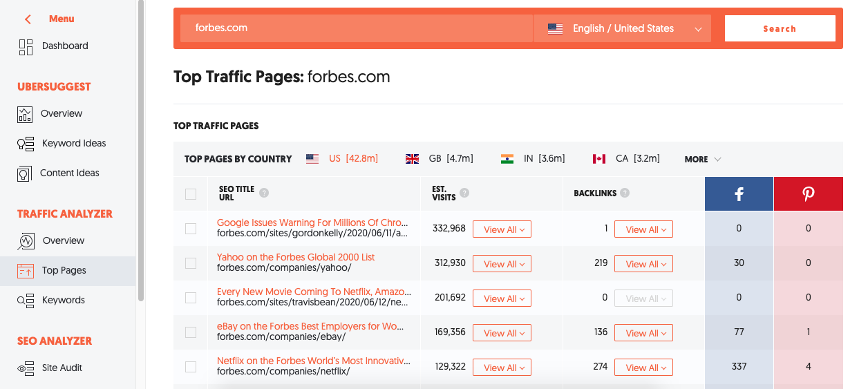868x389 pixels.
Task: Click the Canada flag icon
Action: [599, 159]
